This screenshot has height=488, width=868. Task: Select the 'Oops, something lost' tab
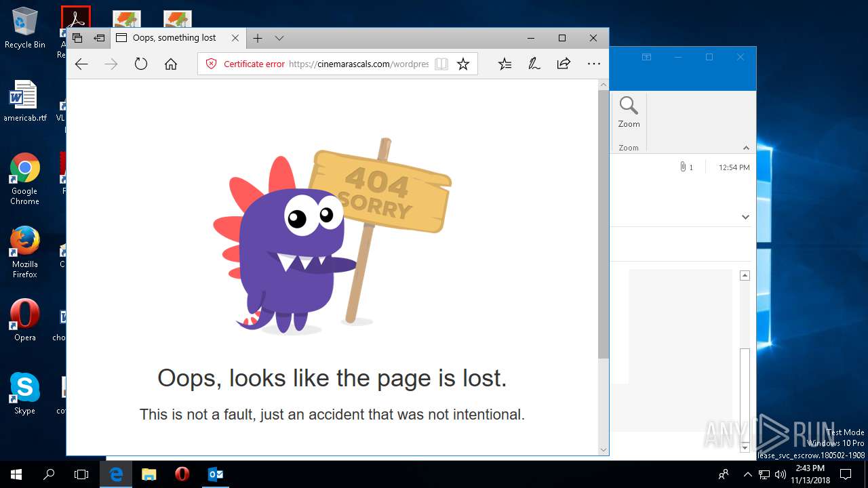point(174,38)
